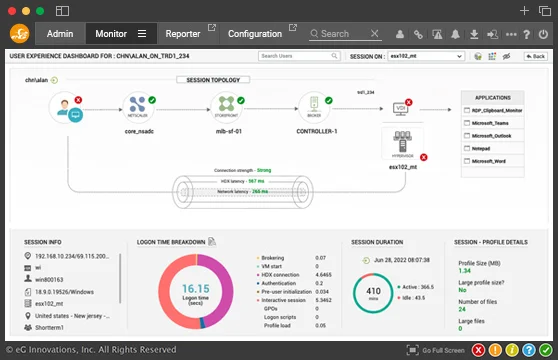Open the Monitor tab
Screen dimensions: 558x360
tap(111, 34)
